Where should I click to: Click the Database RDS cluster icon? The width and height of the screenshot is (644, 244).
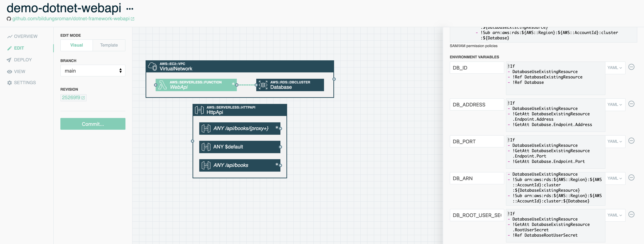[x=263, y=85]
